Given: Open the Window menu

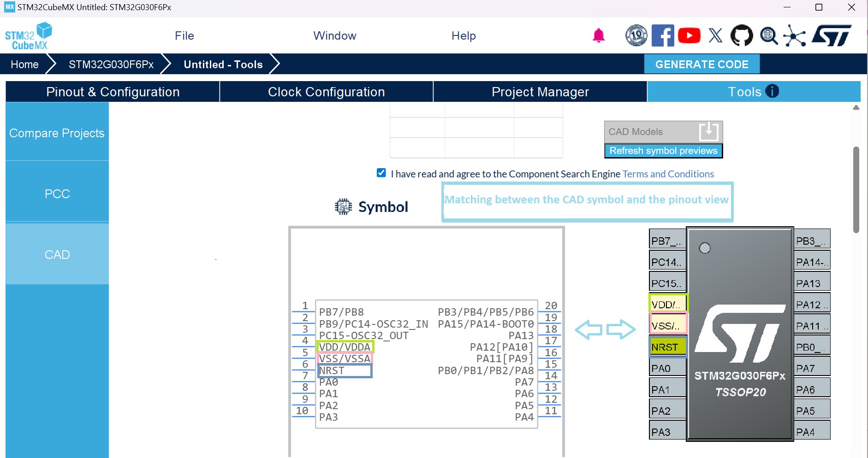Looking at the screenshot, I should click(x=335, y=36).
